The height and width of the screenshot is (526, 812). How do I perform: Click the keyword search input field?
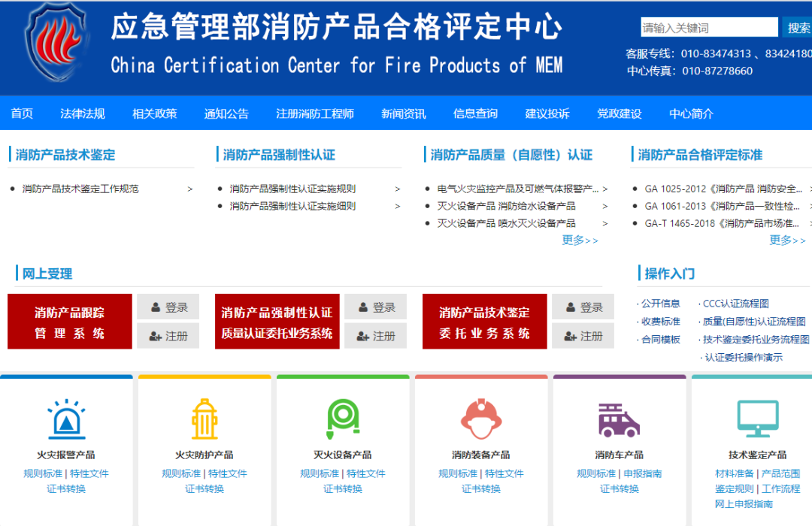pyautogui.click(x=709, y=28)
